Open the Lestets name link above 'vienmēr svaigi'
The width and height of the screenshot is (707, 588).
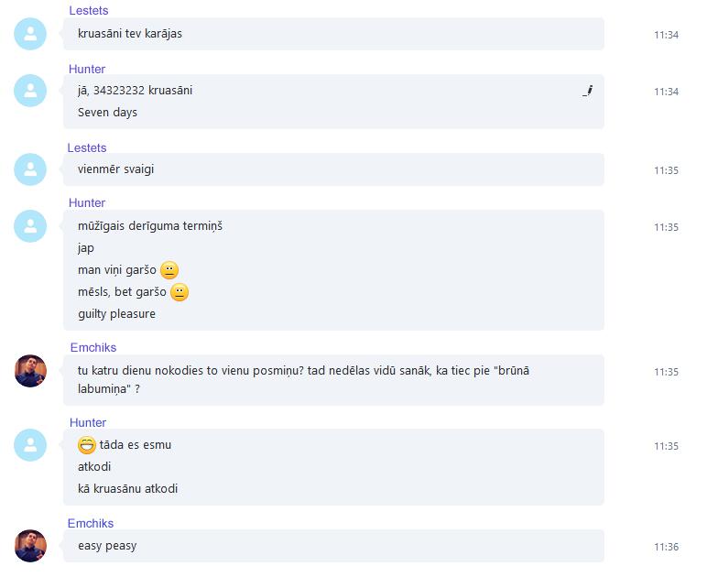pos(87,147)
